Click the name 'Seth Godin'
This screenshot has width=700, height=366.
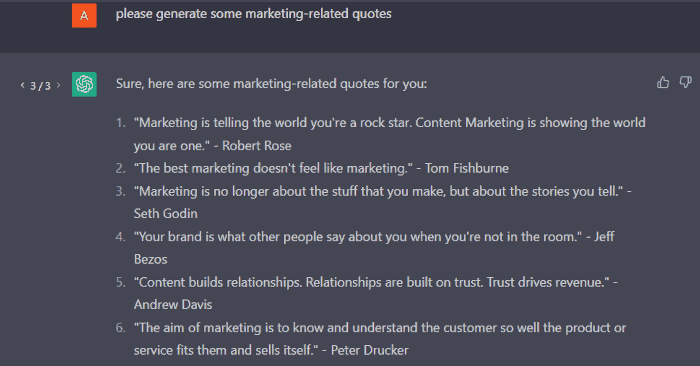[166, 214]
